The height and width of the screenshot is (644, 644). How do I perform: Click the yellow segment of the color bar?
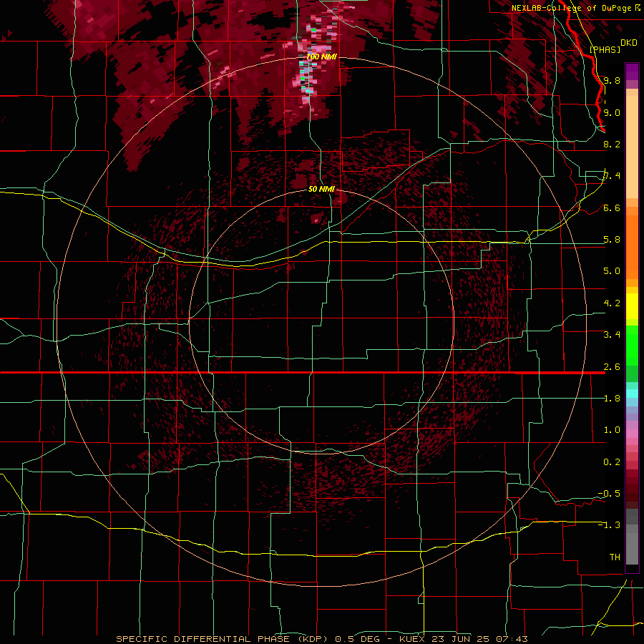[632, 306]
